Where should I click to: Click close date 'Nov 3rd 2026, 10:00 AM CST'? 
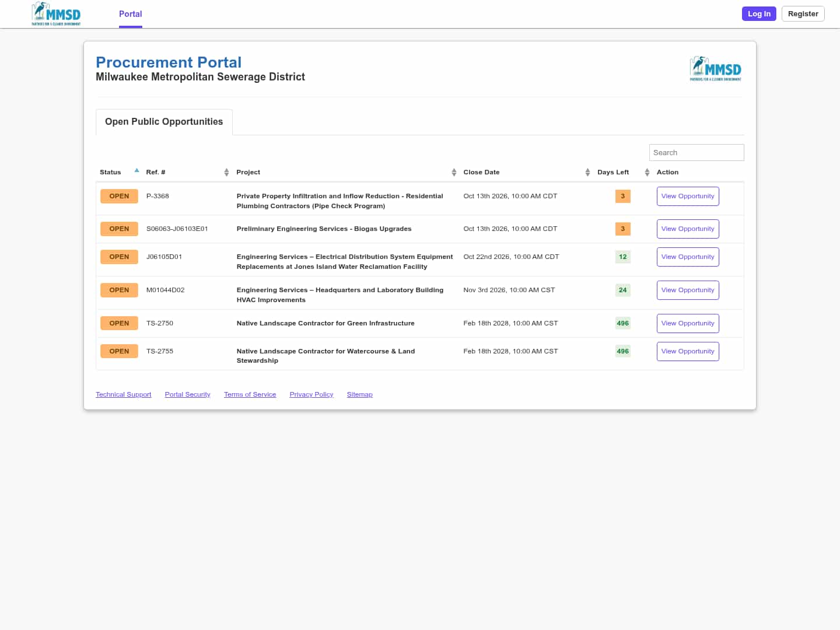pos(509,290)
